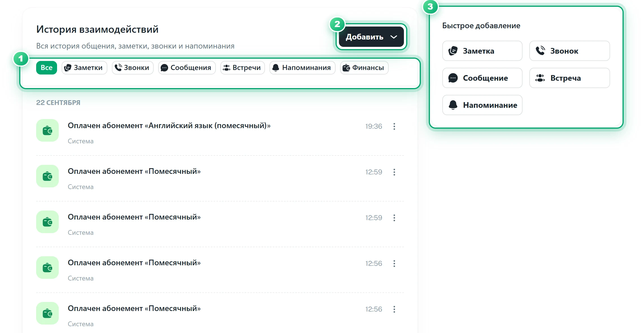Add a quick Заметка
The height and width of the screenshot is (333, 644).
pos(482,51)
